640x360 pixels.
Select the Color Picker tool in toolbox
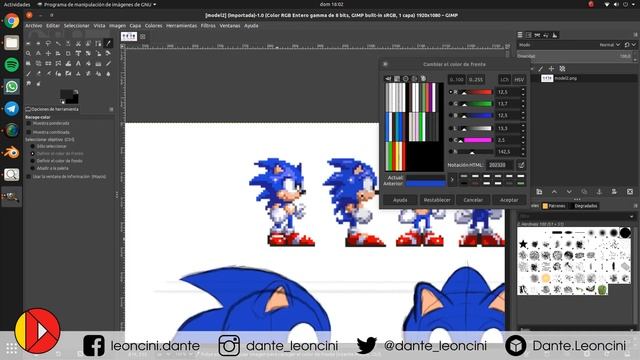[108, 43]
